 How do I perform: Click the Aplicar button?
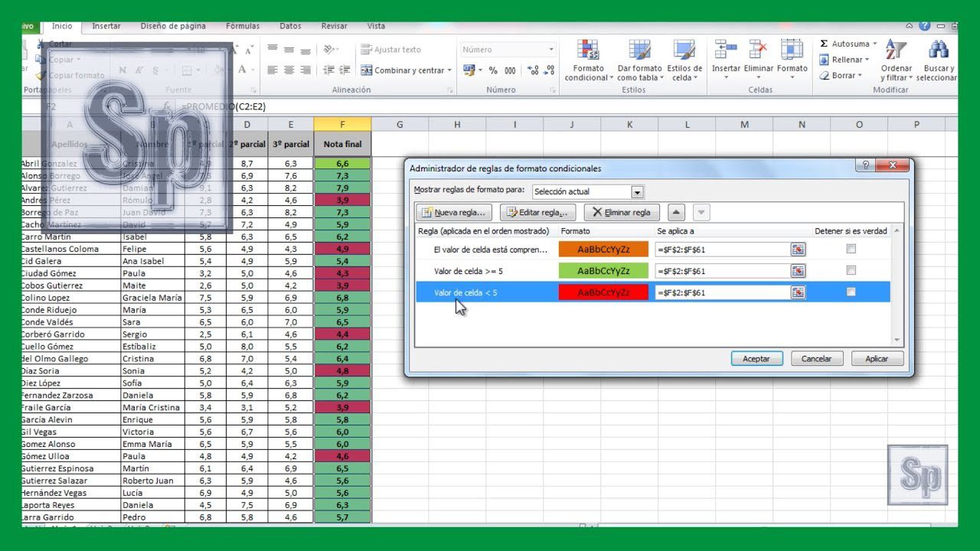pyautogui.click(x=876, y=358)
